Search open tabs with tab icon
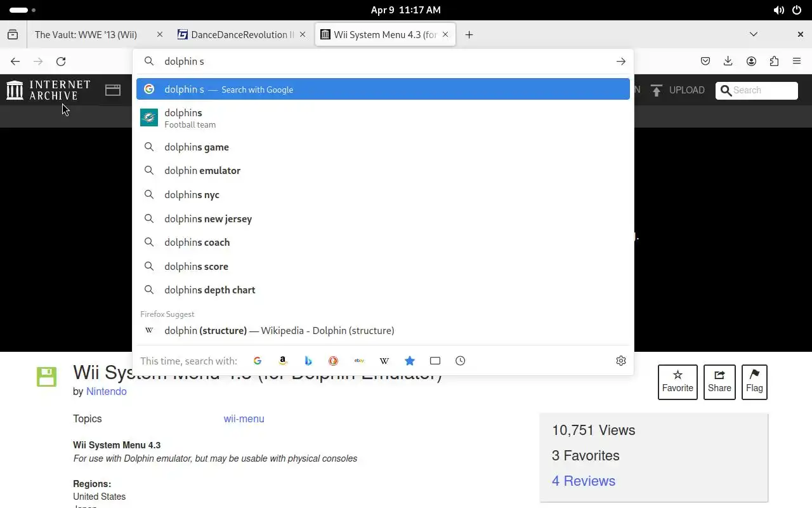Image resolution: width=812 pixels, height=508 pixels. tap(435, 361)
